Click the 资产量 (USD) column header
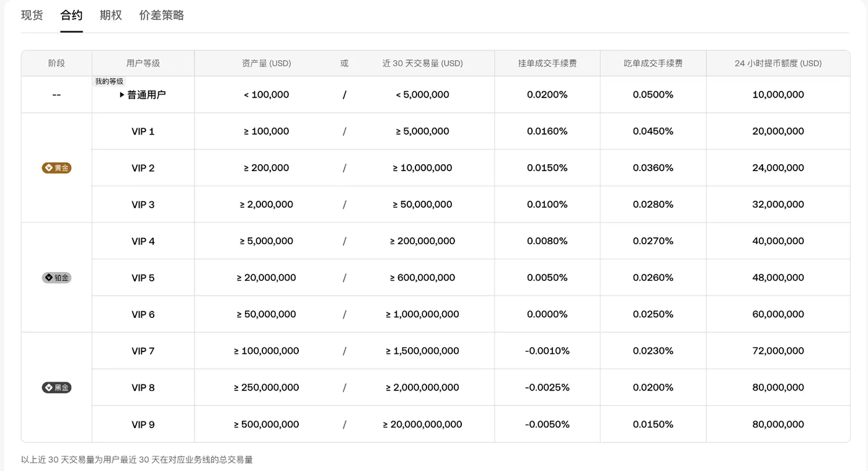The image size is (868, 471). (x=267, y=63)
